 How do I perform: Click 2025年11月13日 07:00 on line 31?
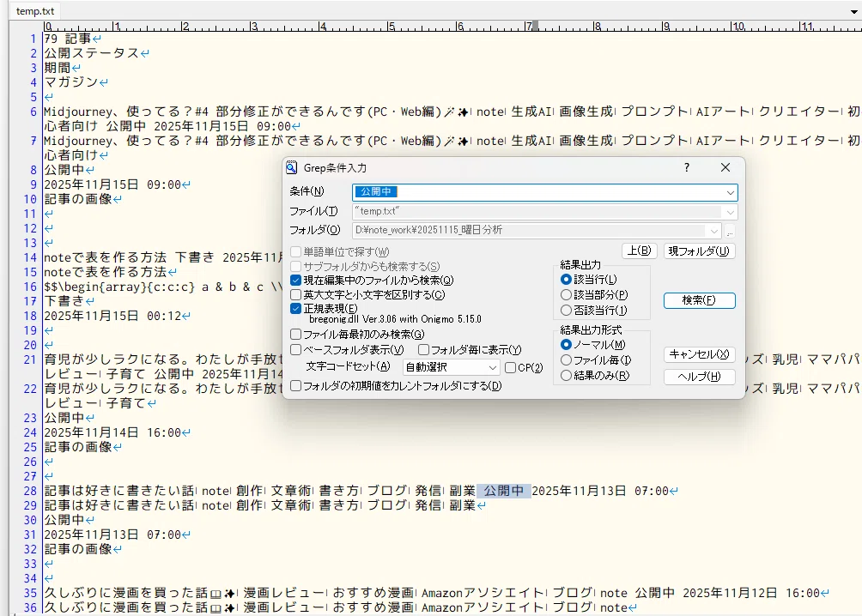pyautogui.click(x=112, y=534)
